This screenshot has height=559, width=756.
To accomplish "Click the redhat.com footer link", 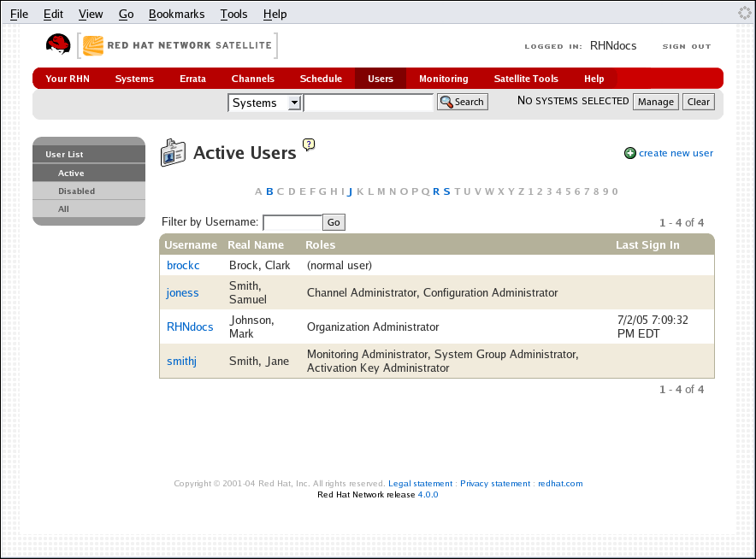I will click(x=560, y=483).
